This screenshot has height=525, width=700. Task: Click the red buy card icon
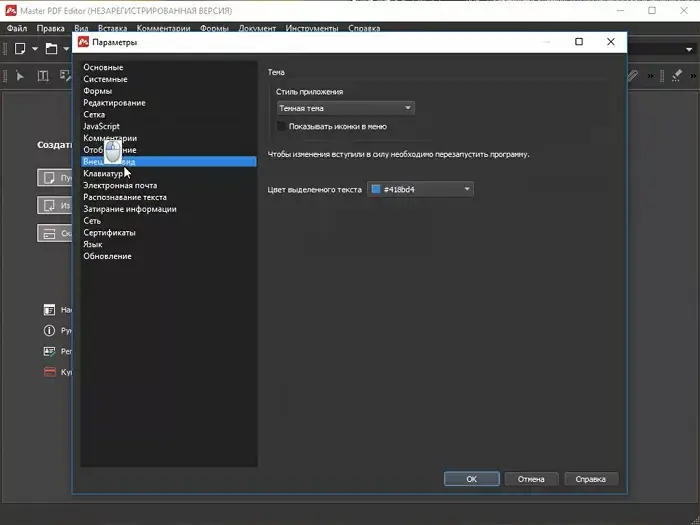coord(49,372)
